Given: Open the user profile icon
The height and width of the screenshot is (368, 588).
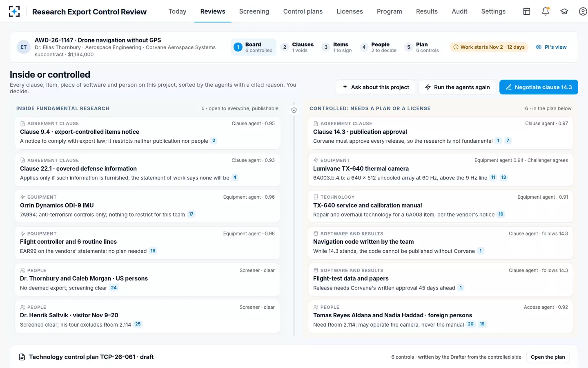Looking at the screenshot, I should coord(583,11).
